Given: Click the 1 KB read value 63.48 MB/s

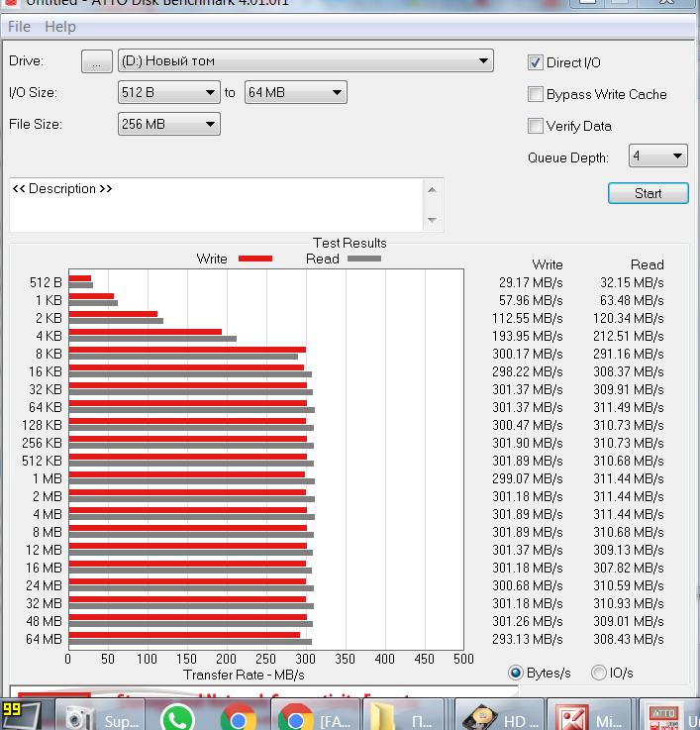Looking at the screenshot, I should coord(632,300).
